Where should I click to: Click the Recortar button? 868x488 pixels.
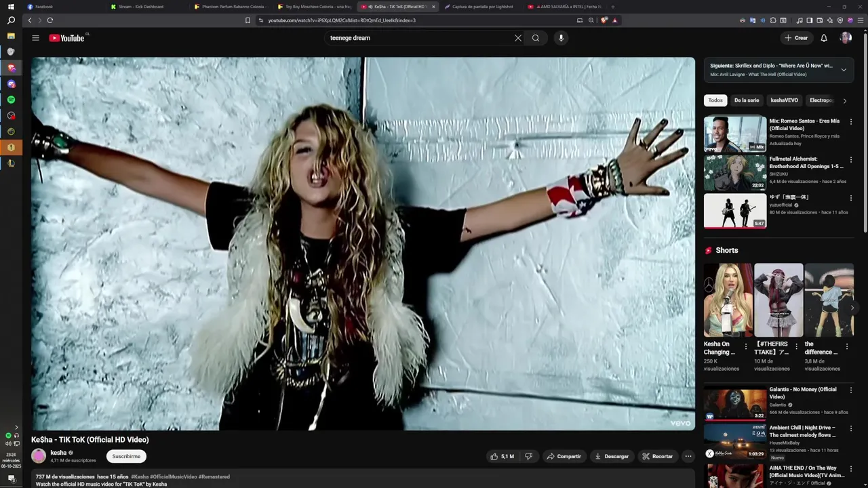click(x=658, y=456)
